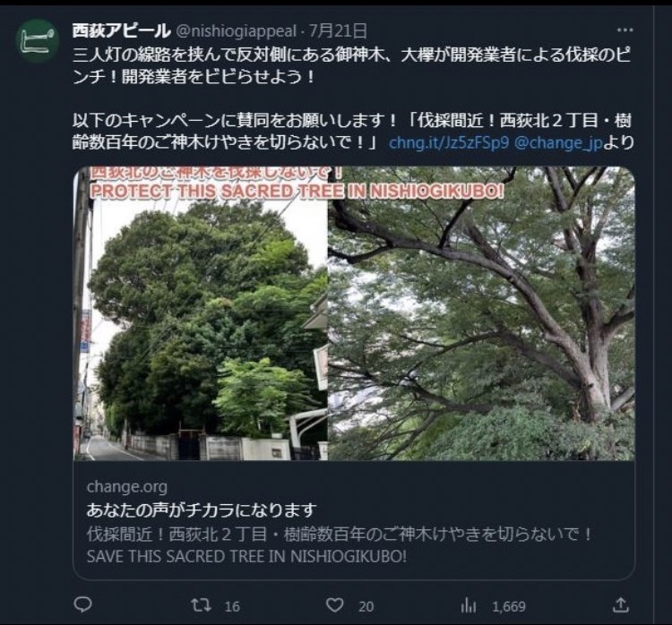Open the reply comment icon
The image size is (672, 625).
[x=82, y=604]
